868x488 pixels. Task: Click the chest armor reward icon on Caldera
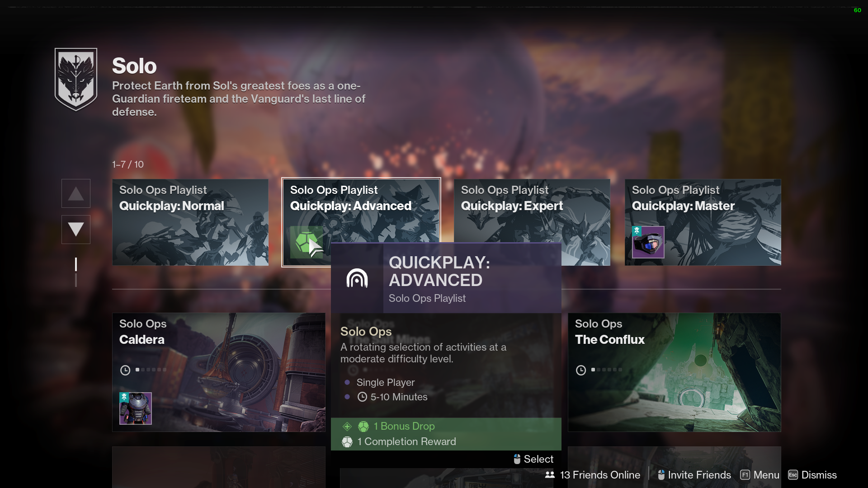point(135,408)
